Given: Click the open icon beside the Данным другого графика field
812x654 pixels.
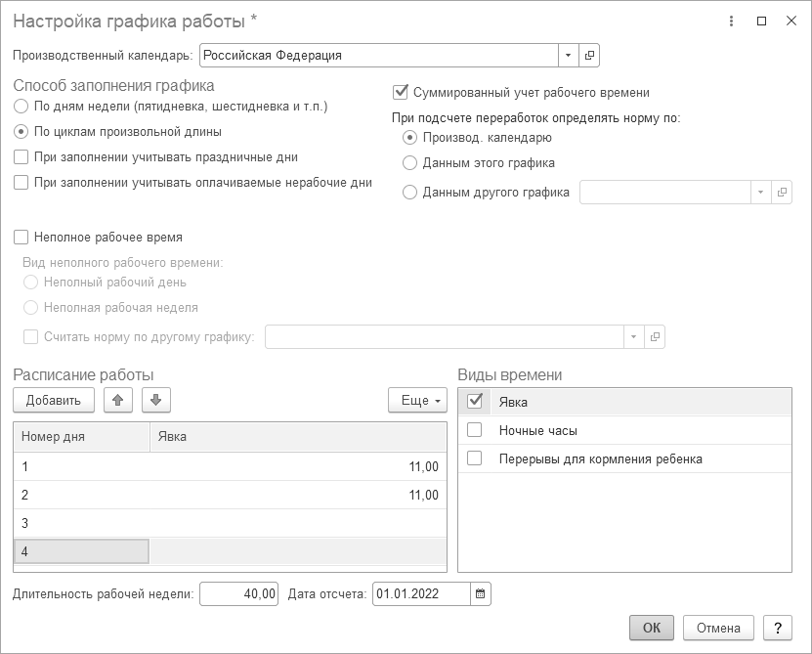Looking at the screenshot, I should [782, 193].
